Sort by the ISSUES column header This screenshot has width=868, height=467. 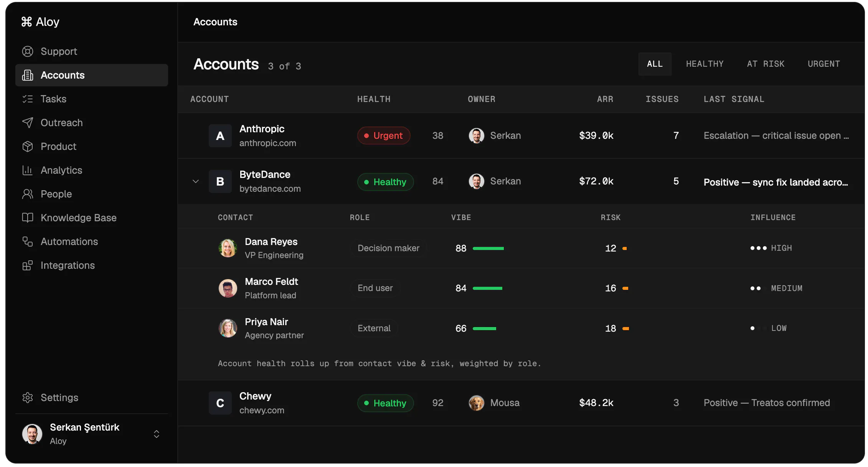(x=662, y=99)
